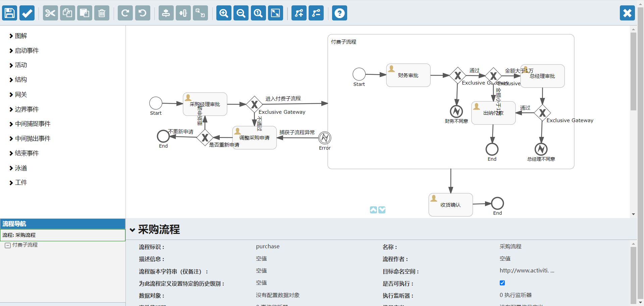Click the add bend-point icon
Image resolution: width=644 pixels, height=306 pixels.
[x=299, y=13]
